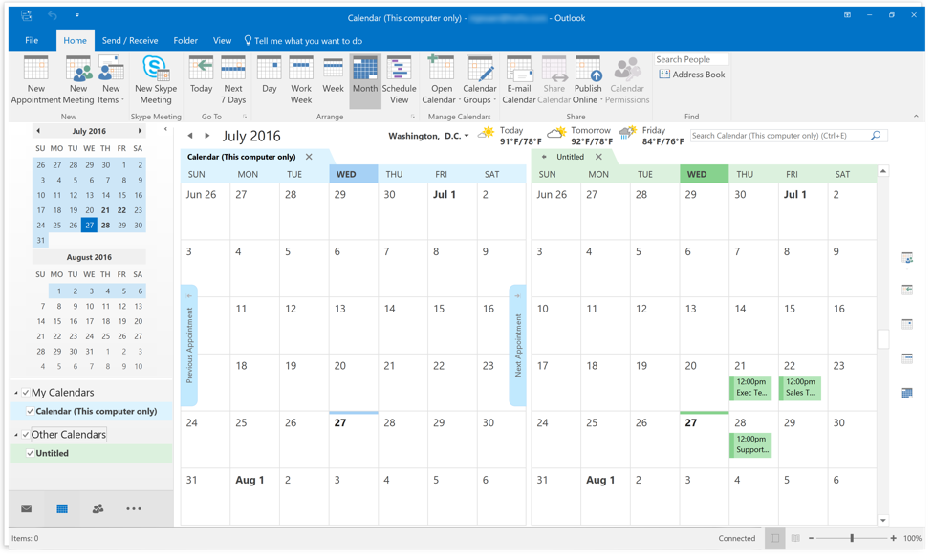The image size is (934, 560).
Task: Show the Next 7 Days
Action: click(233, 80)
